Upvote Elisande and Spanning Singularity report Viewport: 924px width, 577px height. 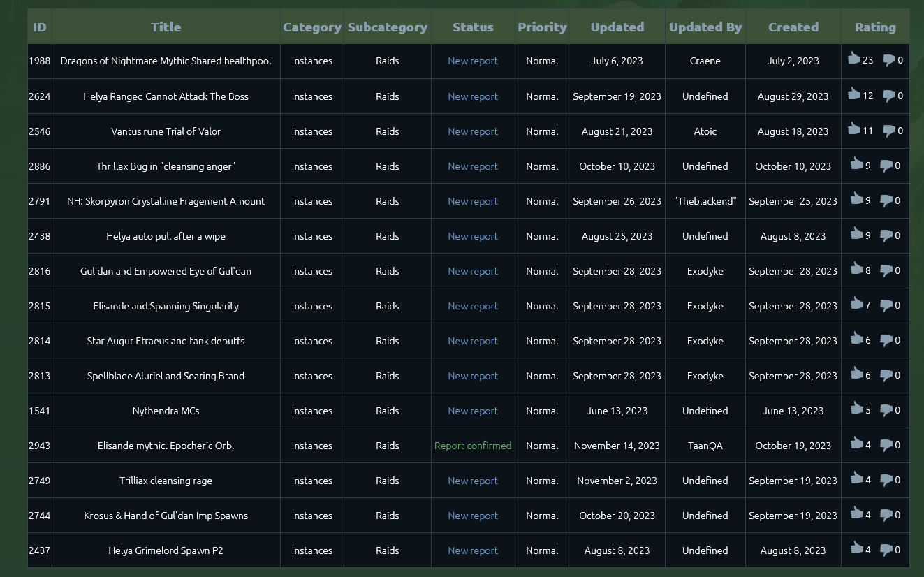point(856,303)
